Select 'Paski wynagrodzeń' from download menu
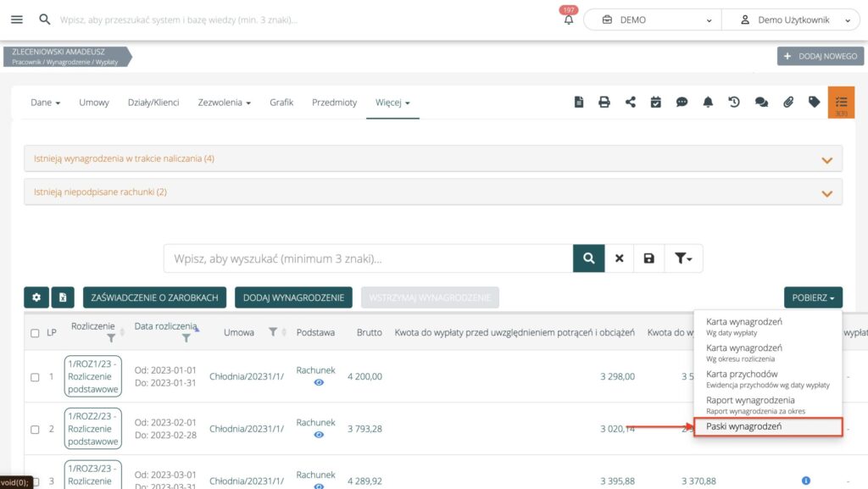 click(x=767, y=426)
